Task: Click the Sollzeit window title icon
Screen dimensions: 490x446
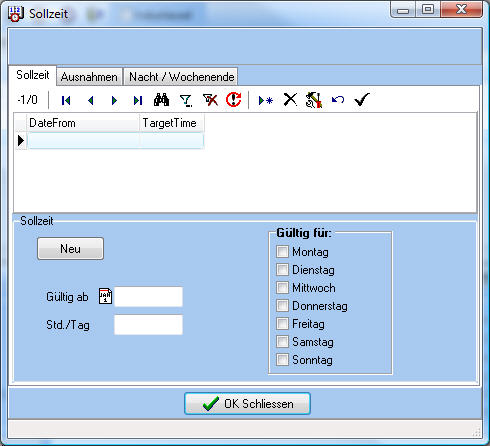Action: coord(15,14)
